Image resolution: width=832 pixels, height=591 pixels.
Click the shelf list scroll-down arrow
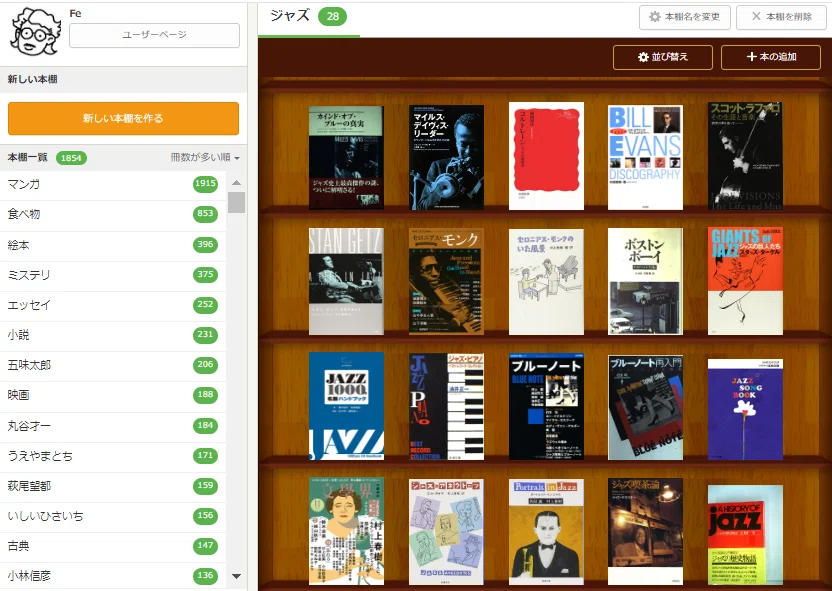[237, 576]
